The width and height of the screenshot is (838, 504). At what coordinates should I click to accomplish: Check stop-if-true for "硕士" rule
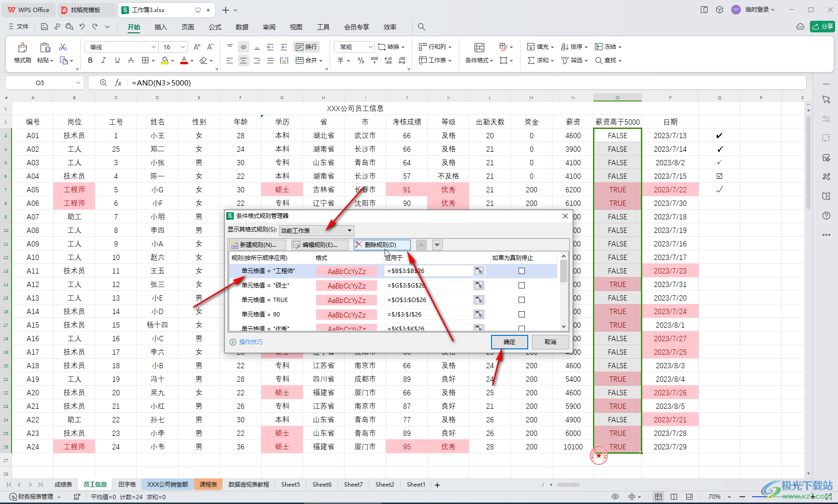tap(521, 286)
